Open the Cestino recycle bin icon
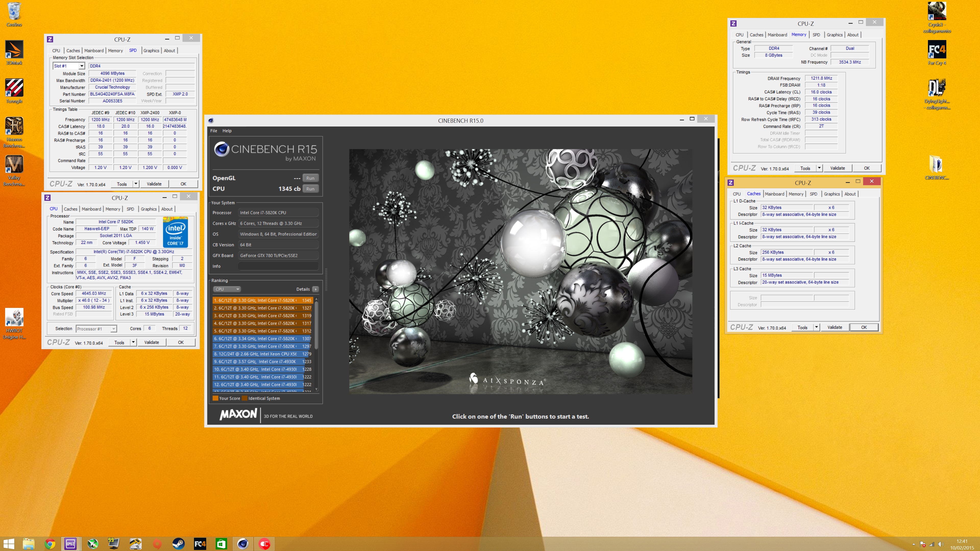Image resolution: width=980 pixels, height=551 pixels. pos(14,15)
